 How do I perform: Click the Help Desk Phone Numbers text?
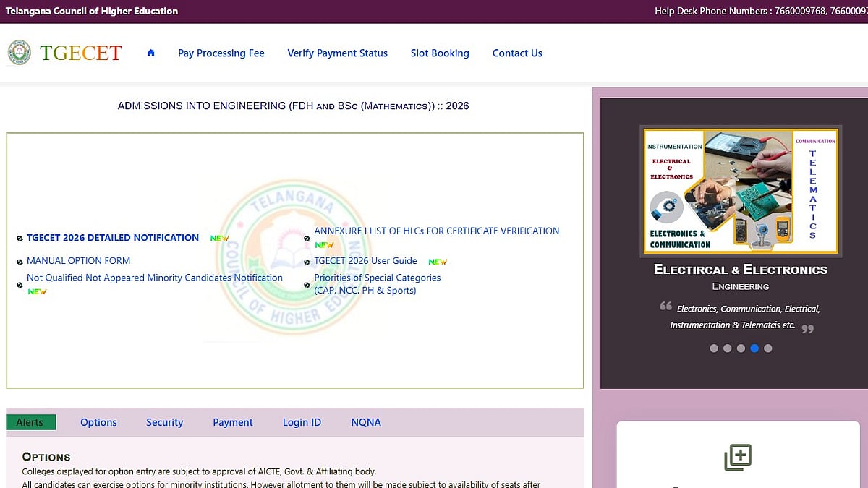point(761,11)
